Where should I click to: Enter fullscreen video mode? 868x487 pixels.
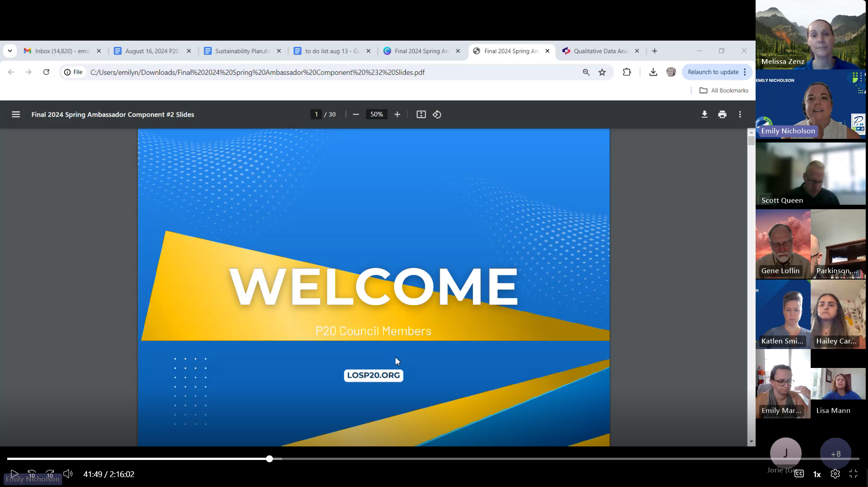[x=854, y=474]
